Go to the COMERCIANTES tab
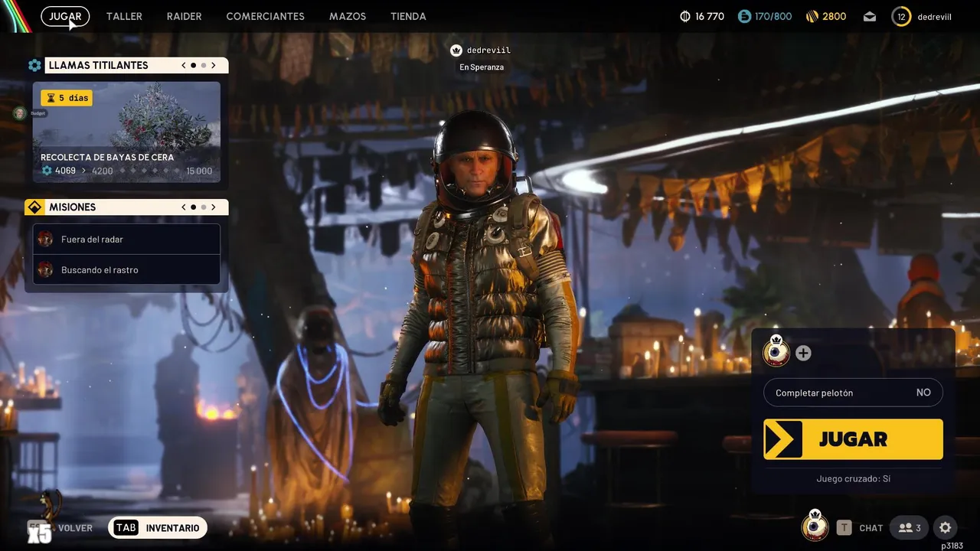This screenshot has height=551, width=980. [x=265, y=16]
